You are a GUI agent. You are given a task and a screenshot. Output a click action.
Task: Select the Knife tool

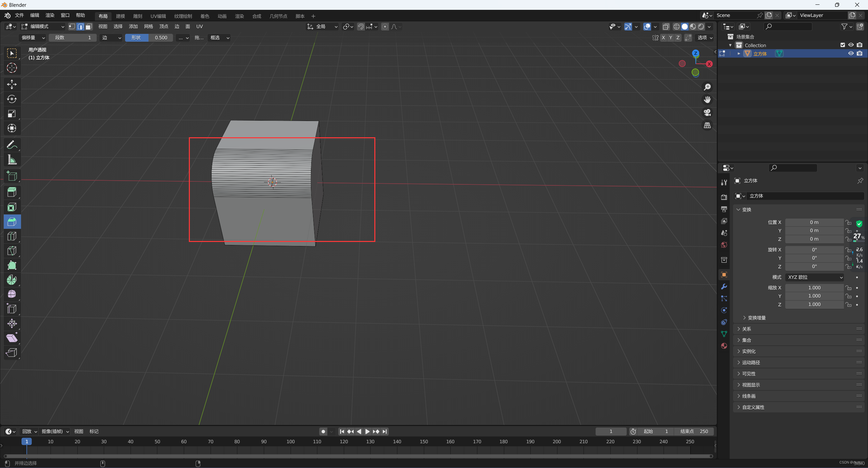[12, 251]
